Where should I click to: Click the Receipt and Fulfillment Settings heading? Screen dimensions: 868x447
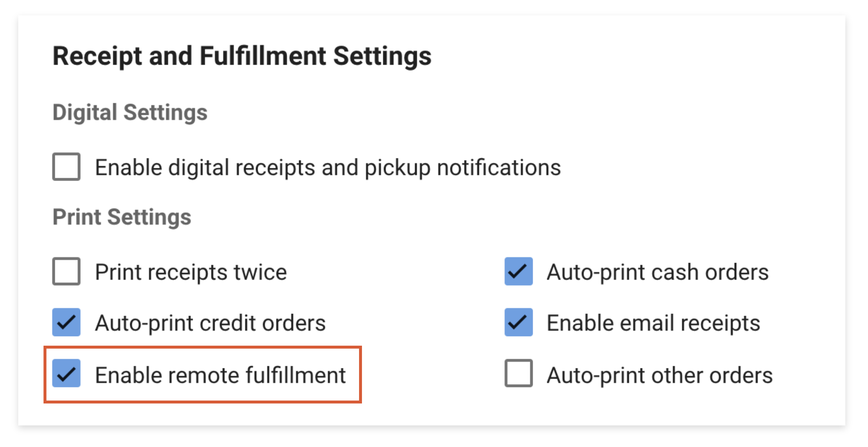pyautogui.click(x=242, y=56)
